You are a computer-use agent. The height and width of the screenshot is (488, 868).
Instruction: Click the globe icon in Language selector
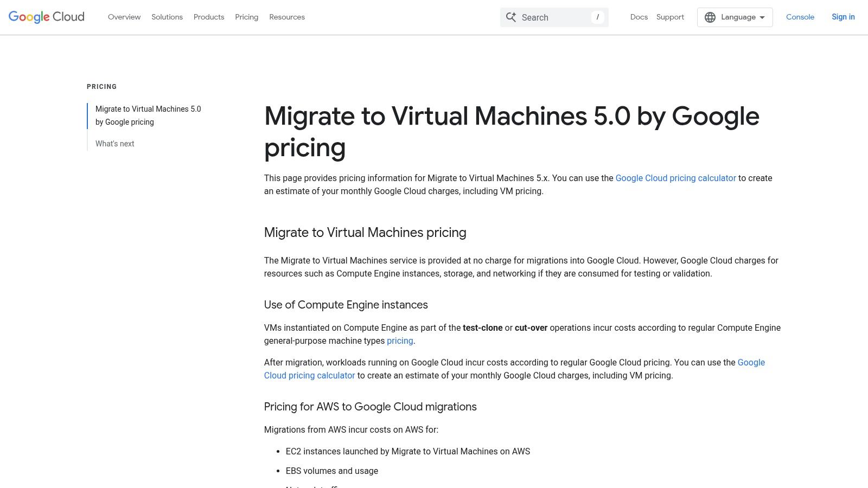click(710, 17)
